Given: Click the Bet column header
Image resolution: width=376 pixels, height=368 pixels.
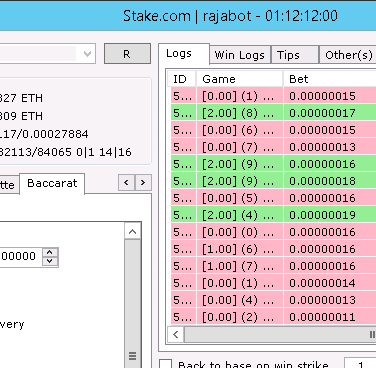Looking at the screenshot, I should pos(330,79).
